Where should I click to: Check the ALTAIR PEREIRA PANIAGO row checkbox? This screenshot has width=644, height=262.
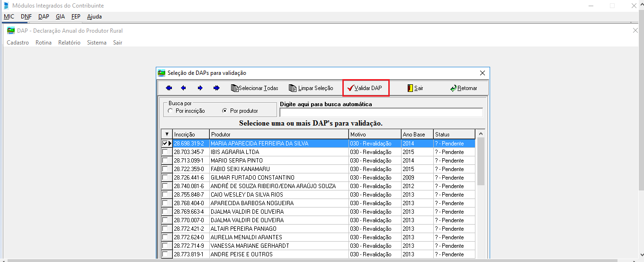[x=165, y=229]
